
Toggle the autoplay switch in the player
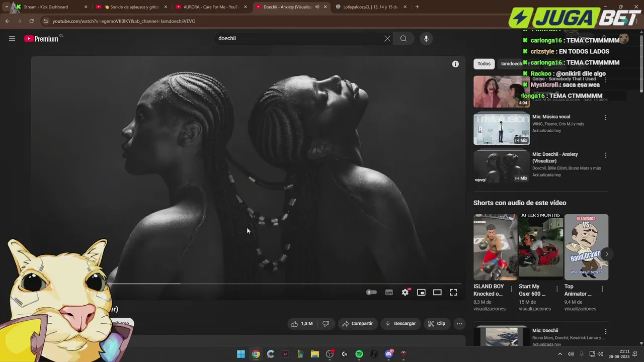[371, 292]
